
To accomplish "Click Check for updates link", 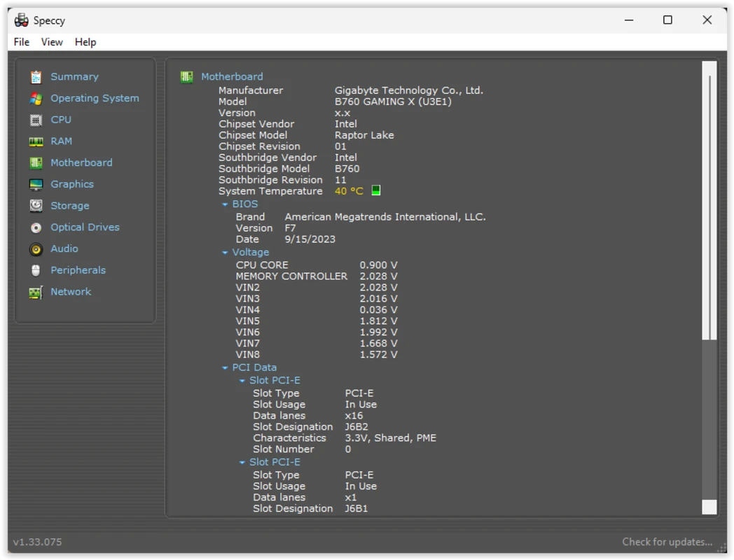I will [667, 541].
